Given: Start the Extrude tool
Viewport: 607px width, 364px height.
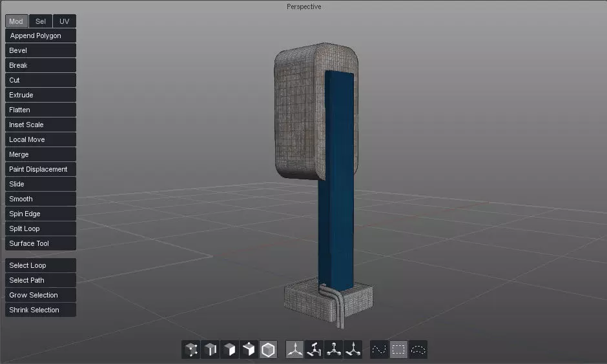Looking at the screenshot, I should coord(41,95).
